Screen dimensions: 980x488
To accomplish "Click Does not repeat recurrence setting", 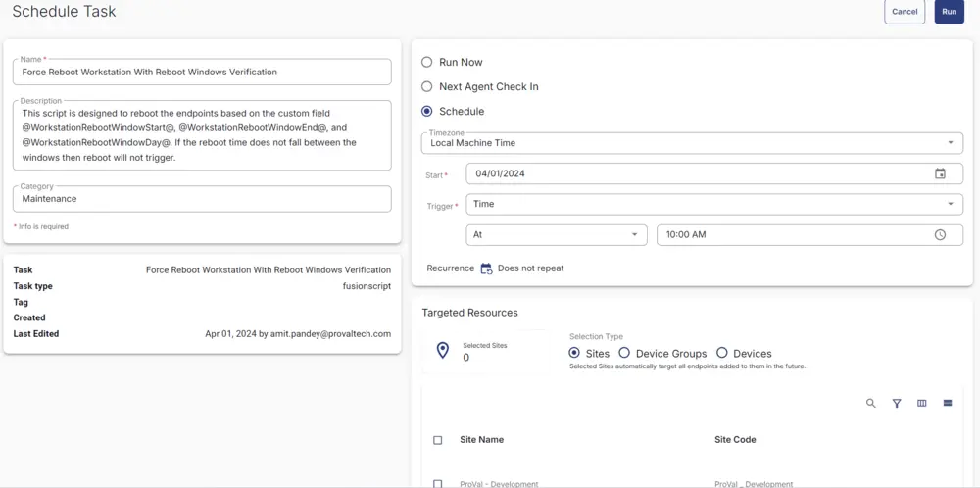I will (530, 268).
